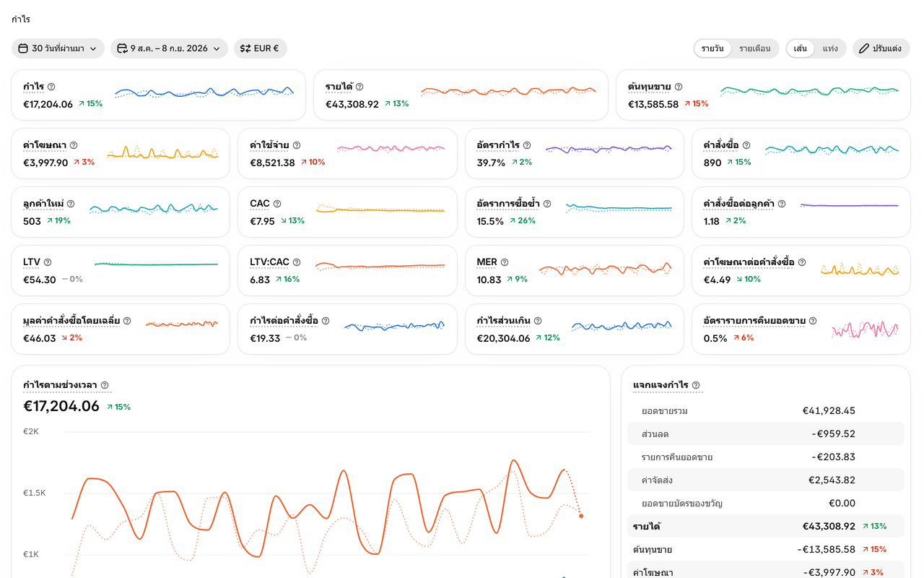The width and height of the screenshot is (924, 578).
Task: Click help icon next to แจกแจงกำไร heading
Action: click(x=696, y=385)
